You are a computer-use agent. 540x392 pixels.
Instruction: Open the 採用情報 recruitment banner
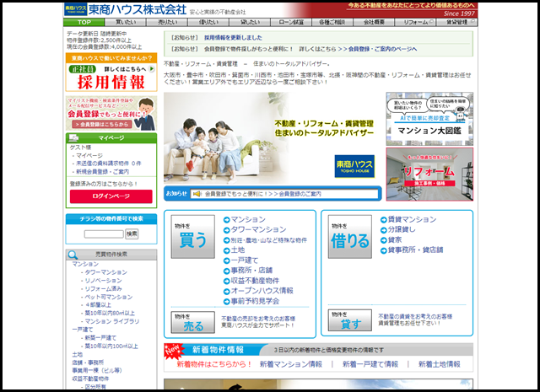pos(111,81)
